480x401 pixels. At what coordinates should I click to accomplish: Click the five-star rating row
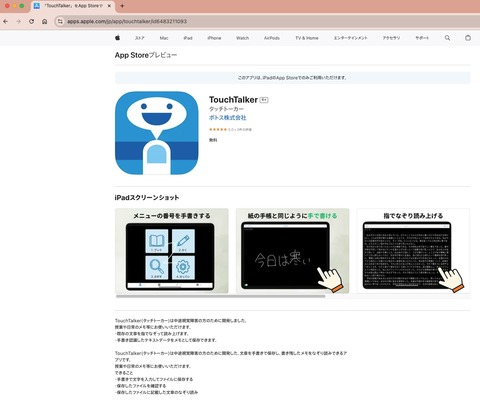230,129
